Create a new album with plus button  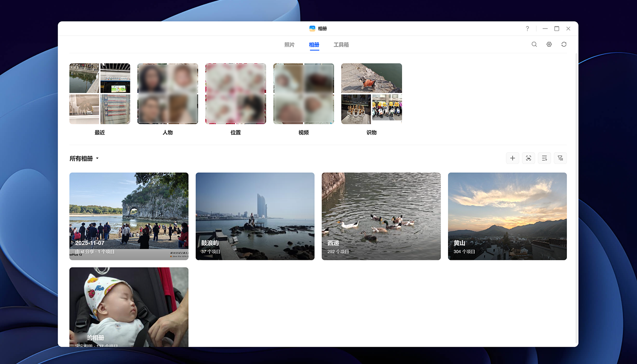(x=513, y=158)
